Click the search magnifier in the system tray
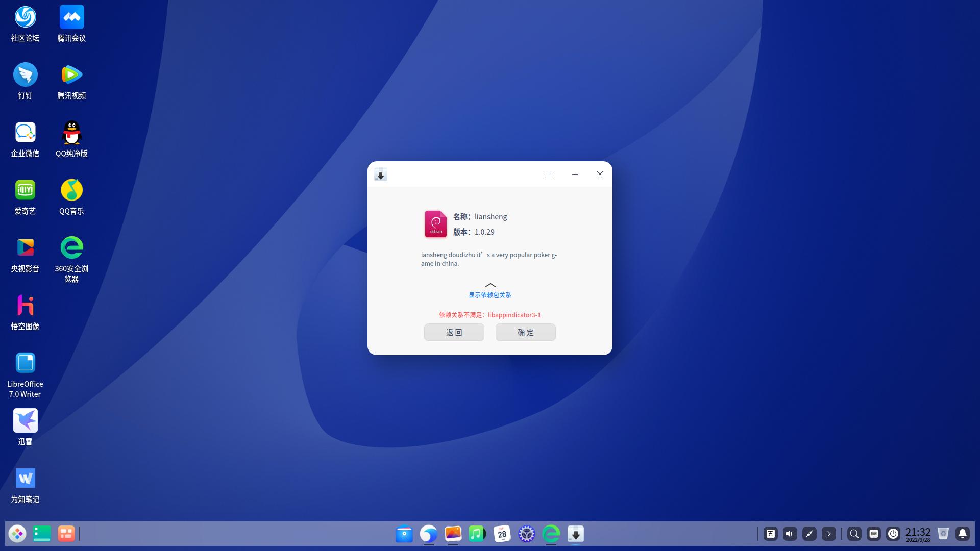Viewport: 980px width, 551px height. (x=854, y=533)
